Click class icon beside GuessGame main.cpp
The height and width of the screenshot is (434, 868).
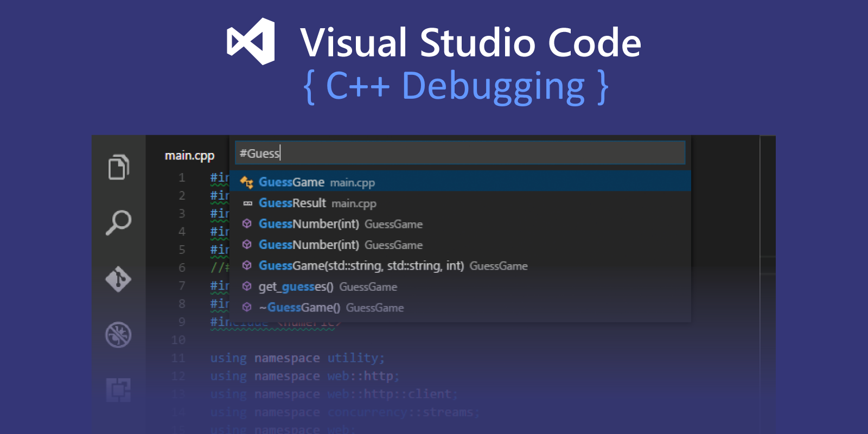pyautogui.click(x=247, y=182)
